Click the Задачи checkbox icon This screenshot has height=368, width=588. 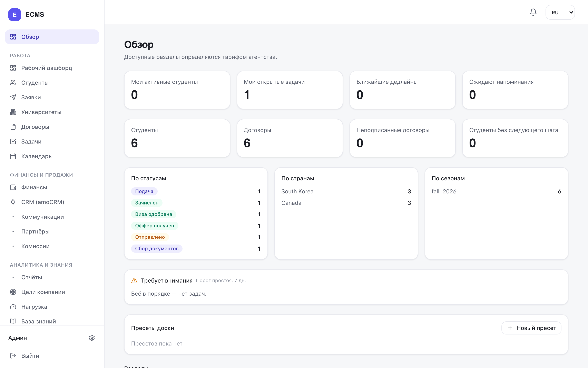tap(13, 142)
